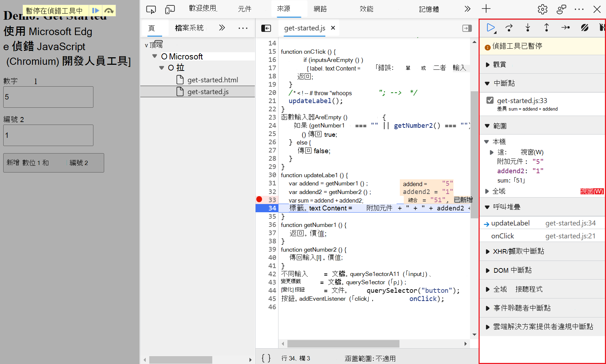Select the get-started.js editor tab

click(305, 28)
